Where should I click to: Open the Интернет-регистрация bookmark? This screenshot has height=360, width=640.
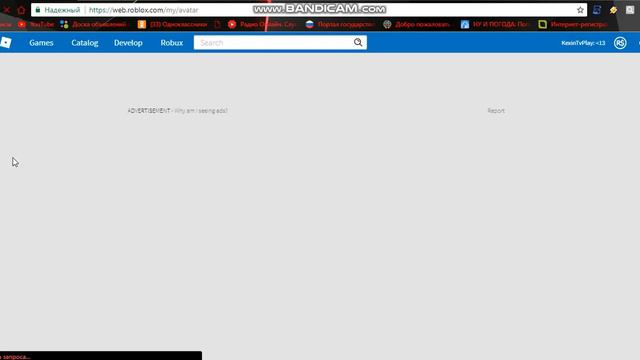[573, 24]
